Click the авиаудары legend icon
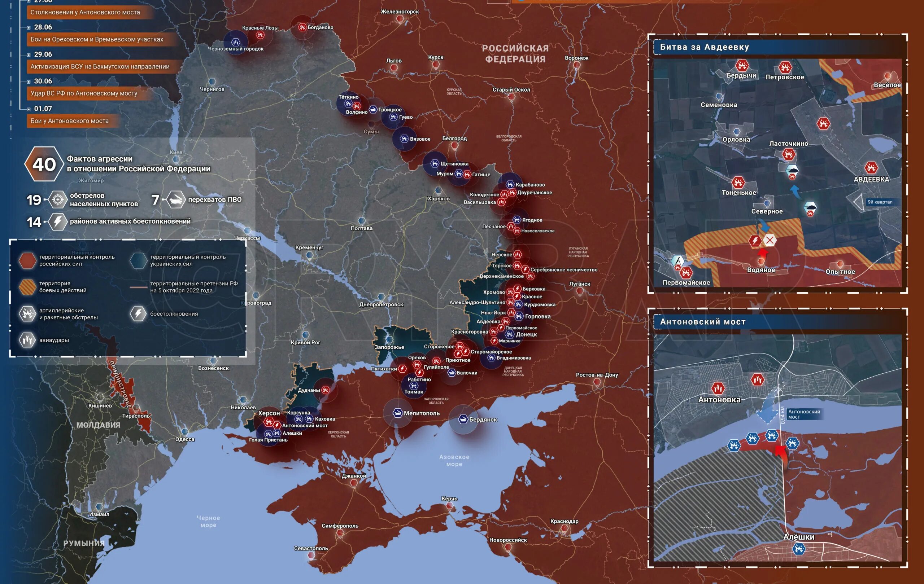This screenshot has width=924, height=584. tap(27, 340)
